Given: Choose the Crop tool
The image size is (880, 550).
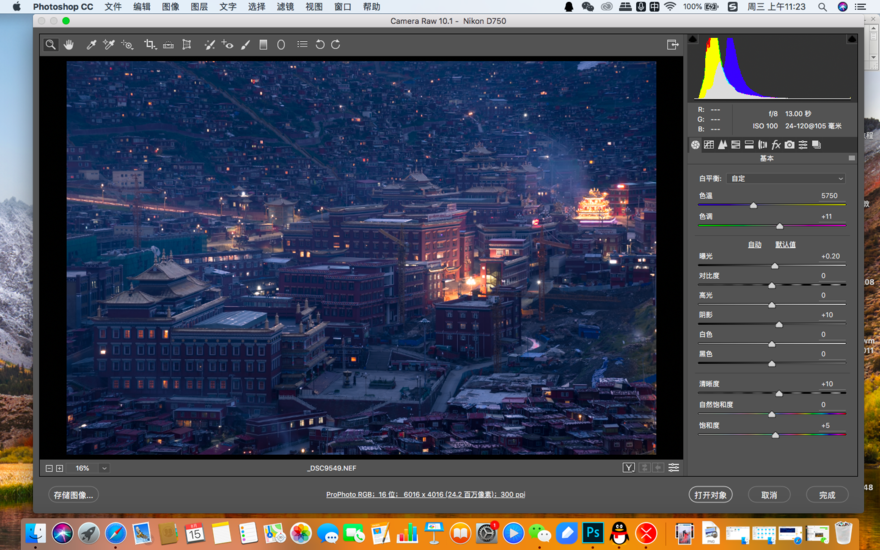Looking at the screenshot, I should point(150,45).
